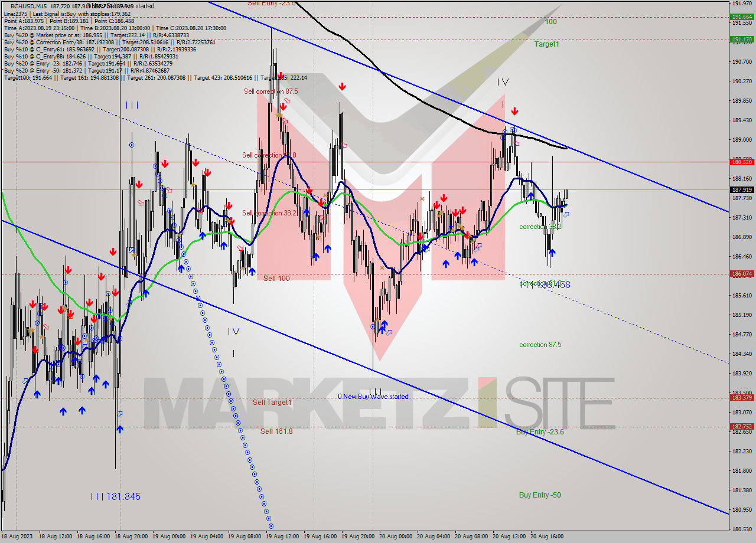
Task: Click the Buy %20 @ Entry -23 line
Action: pyautogui.click(x=88, y=64)
